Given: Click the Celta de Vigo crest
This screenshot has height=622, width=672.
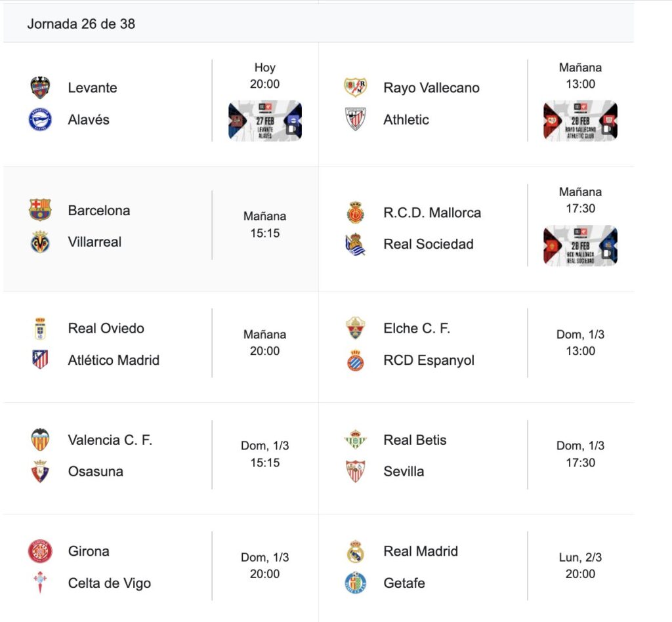Looking at the screenshot, I should point(40,583).
